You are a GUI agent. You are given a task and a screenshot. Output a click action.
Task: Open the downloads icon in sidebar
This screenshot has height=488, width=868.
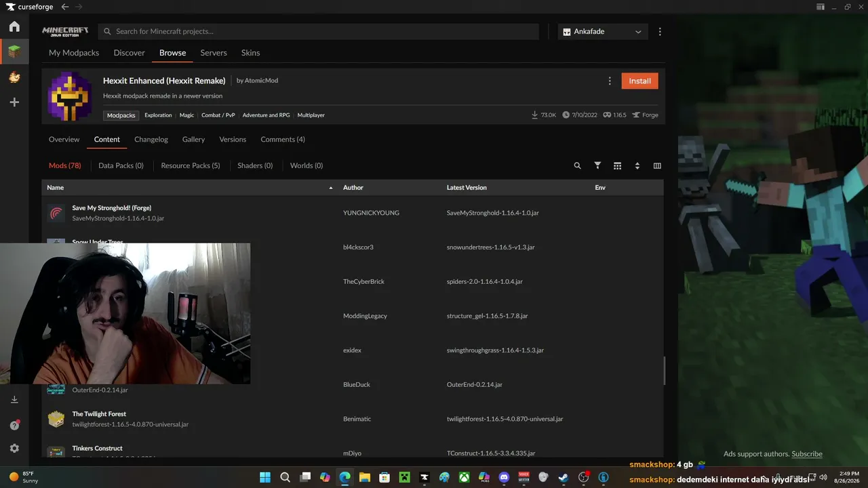point(14,400)
